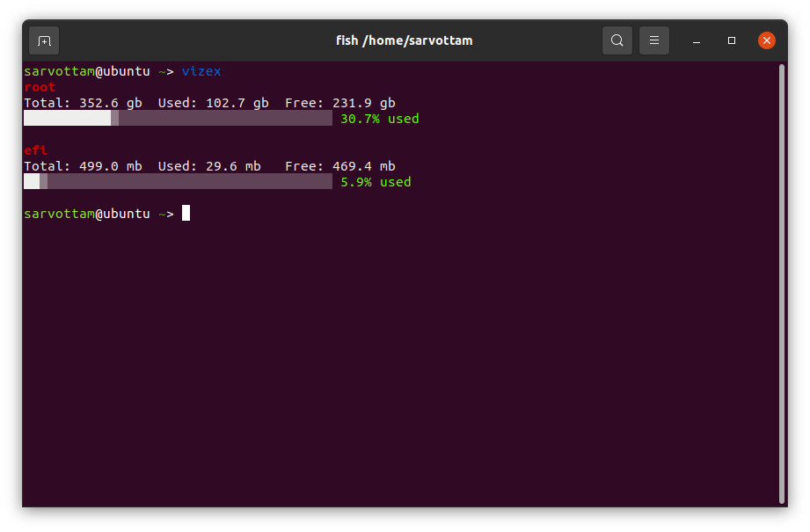Screen dimensions: 810x532
Task: Maximize the terminal window
Action: click(x=732, y=40)
